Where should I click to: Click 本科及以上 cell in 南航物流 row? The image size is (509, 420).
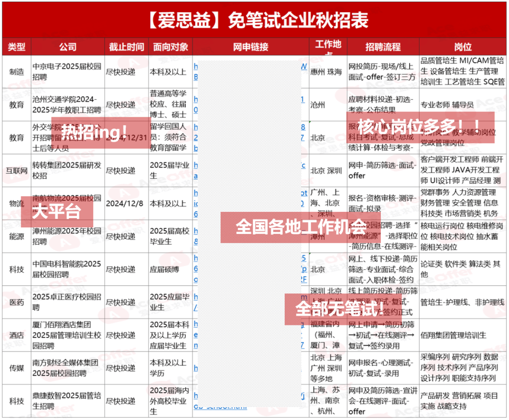(171, 203)
